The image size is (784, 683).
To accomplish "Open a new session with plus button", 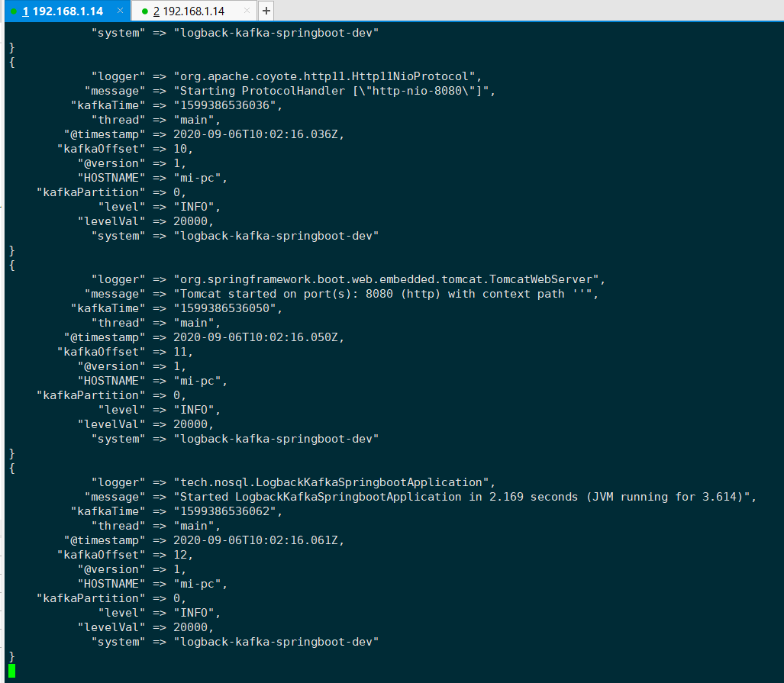I will click(x=266, y=11).
